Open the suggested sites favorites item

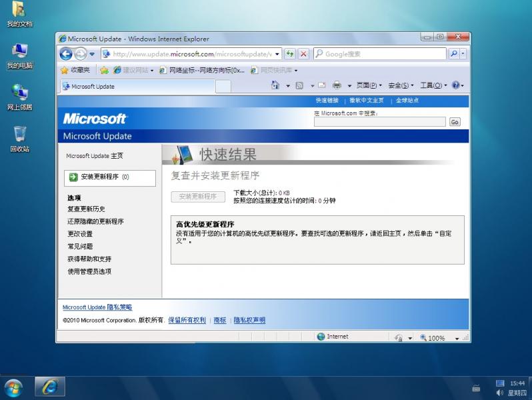[x=133, y=70]
